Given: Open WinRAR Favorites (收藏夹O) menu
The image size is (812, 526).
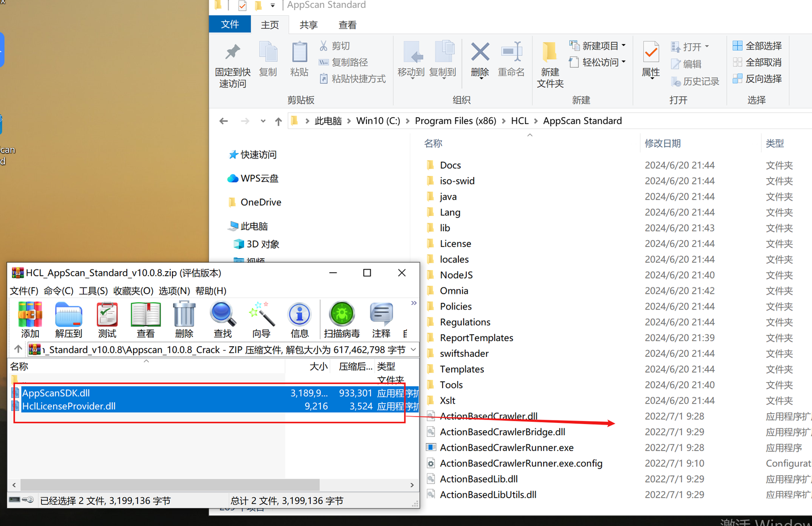Looking at the screenshot, I should pos(134,291).
